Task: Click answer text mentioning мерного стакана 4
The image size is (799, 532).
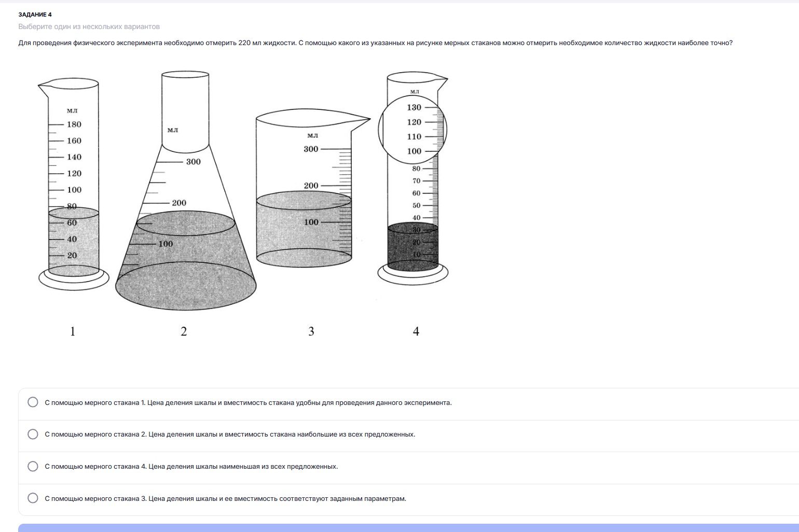Action: [x=191, y=467]
